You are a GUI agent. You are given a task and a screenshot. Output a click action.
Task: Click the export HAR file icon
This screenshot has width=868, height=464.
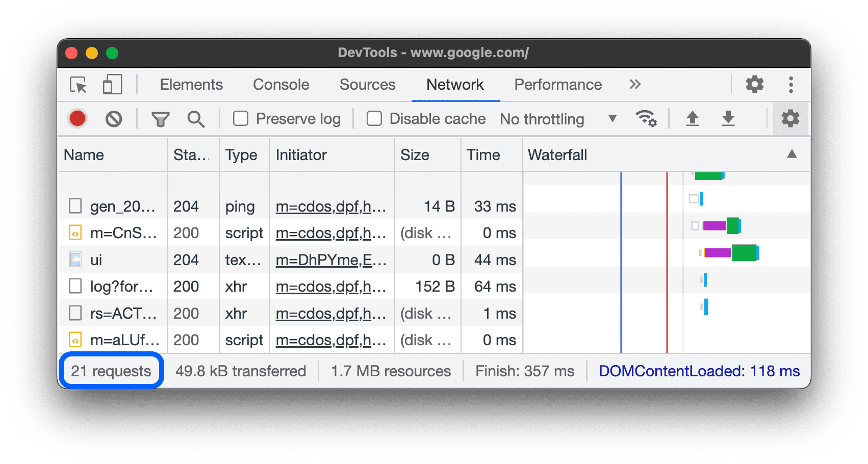point(728,118)
